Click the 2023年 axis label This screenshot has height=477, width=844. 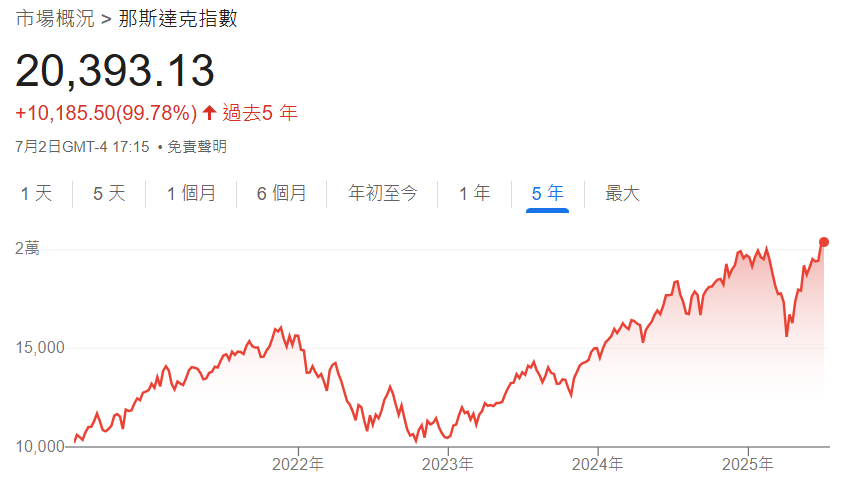(x=447, y=464)
